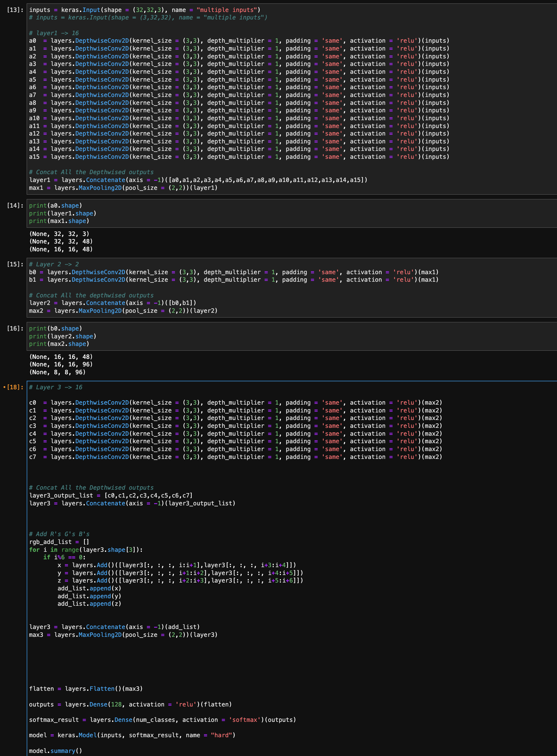The width and height of the screenshot is (557, 756).
Task: Place cursor in the a0 DepthwiseConv2D line
Action: point(239,41)
